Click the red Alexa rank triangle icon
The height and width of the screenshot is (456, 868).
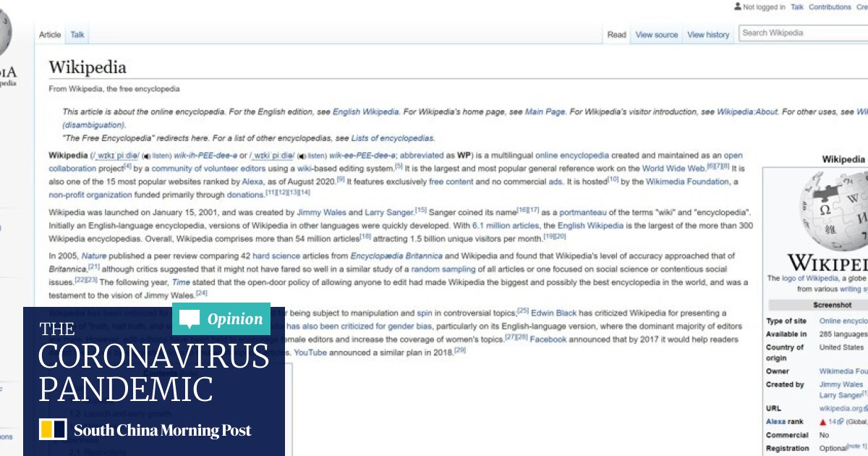pyautogui.click(x=822, y=421)
